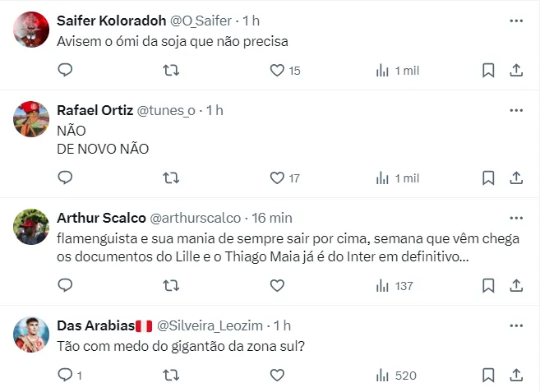Share Das Arabias's tweet

[516, 376]
